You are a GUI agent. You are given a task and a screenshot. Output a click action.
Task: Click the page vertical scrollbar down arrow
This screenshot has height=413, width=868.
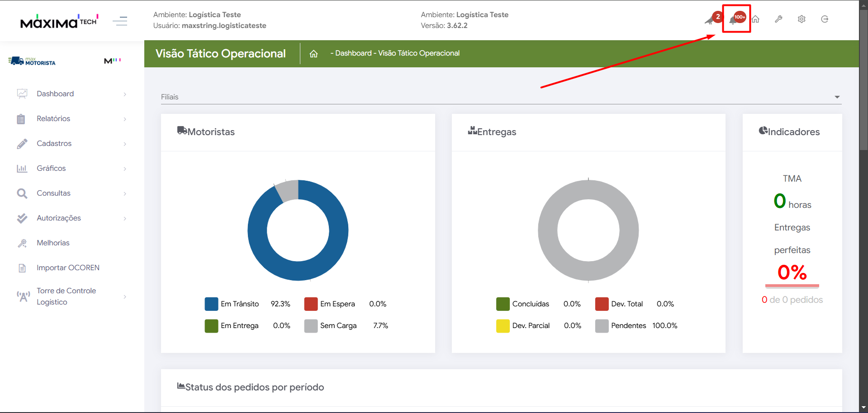(x=863, y=408)
